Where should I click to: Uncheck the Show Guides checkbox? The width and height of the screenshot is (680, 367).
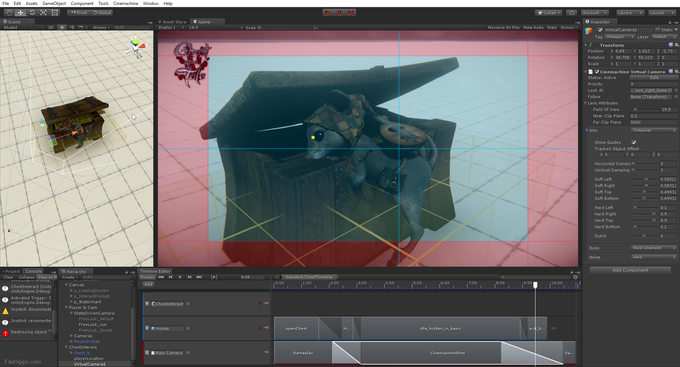pyautogui.click(x=634, y=142)
